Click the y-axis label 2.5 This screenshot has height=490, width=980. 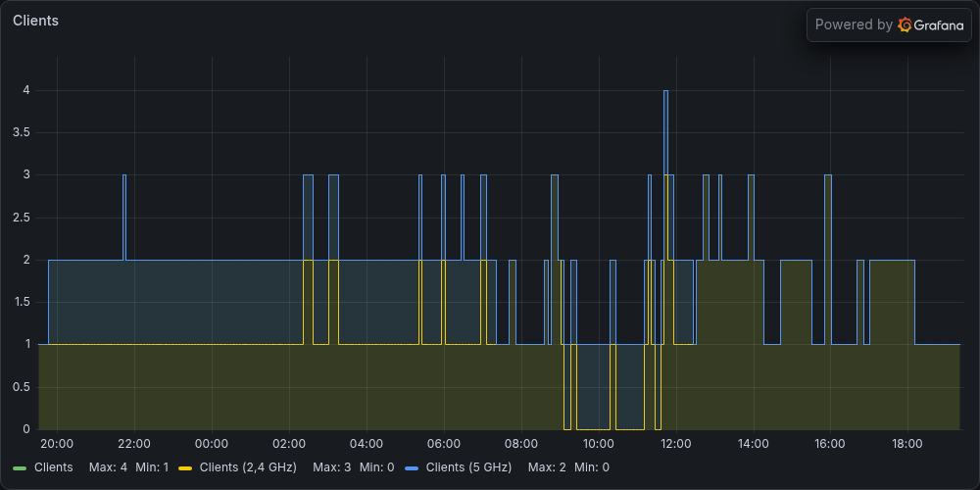24,219
